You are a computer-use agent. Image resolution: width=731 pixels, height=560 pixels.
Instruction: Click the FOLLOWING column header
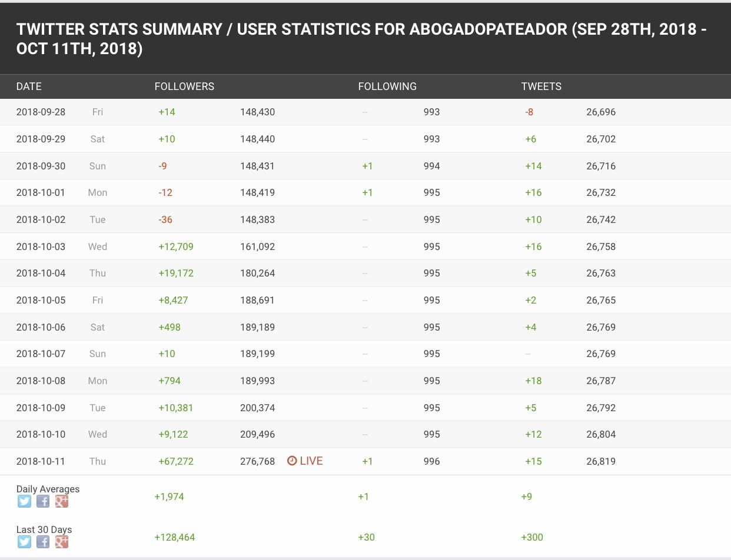coord(387,86)
